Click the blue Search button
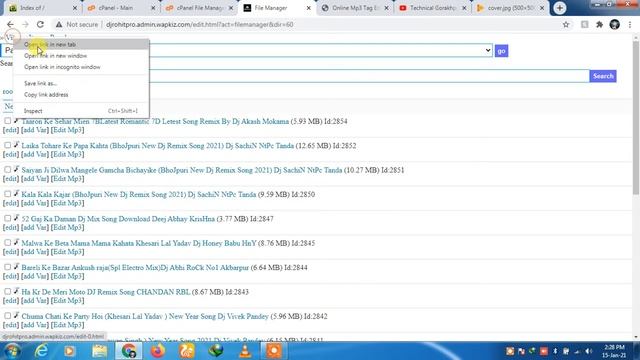640x360 pixels. point(603,76)
